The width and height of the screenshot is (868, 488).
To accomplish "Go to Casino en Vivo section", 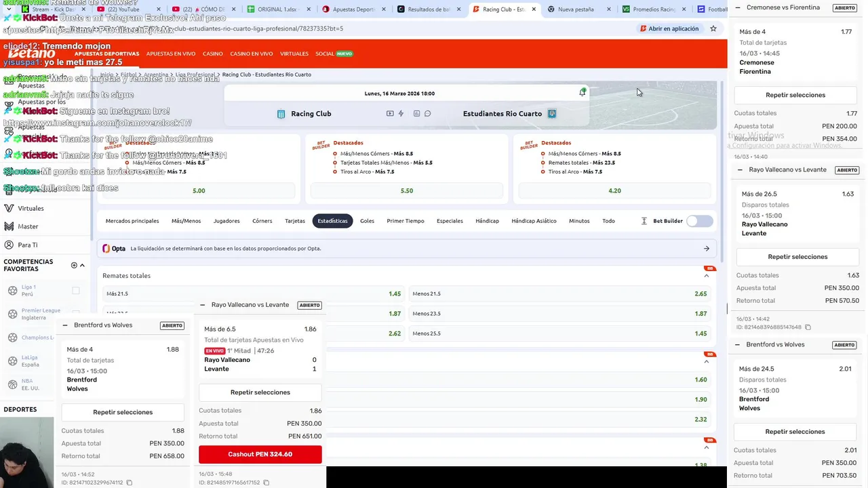I will click(252, 54).
